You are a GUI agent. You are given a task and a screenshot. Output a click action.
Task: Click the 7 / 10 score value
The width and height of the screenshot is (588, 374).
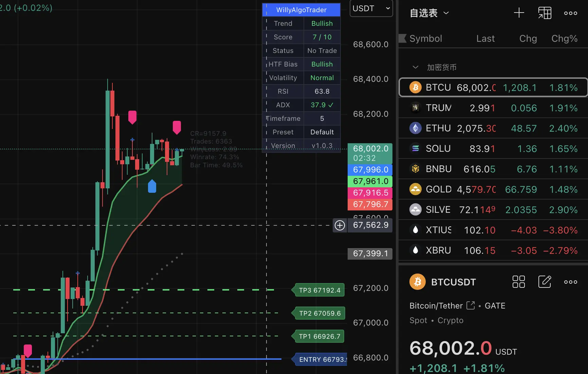(x=322, y=37)
